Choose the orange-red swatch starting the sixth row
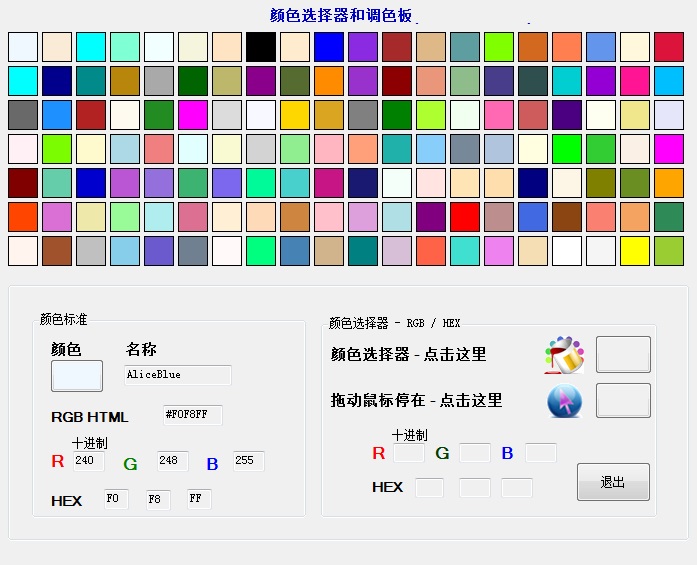This screenshot has width=697, height=565. 23,217
